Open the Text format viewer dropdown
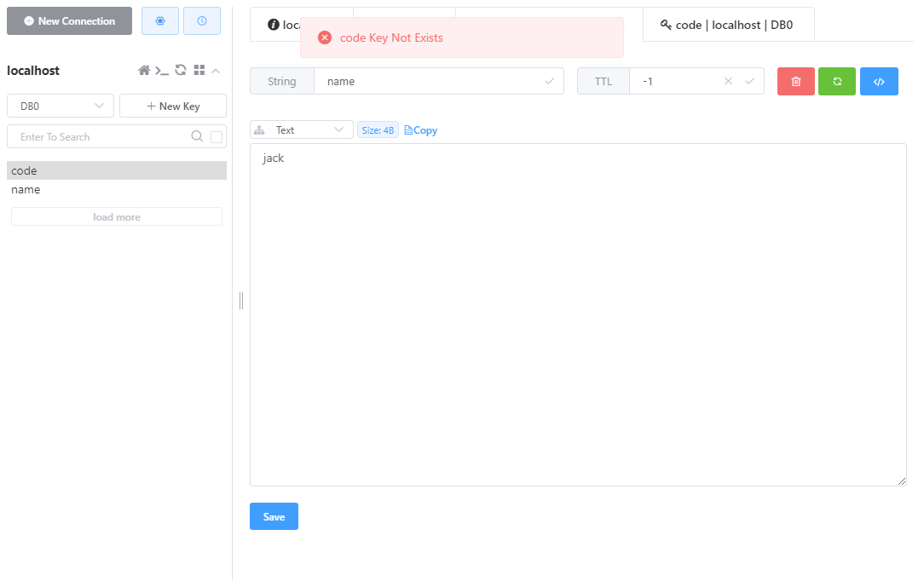Screen dimensions: 924x587 (x=302, y=130)
